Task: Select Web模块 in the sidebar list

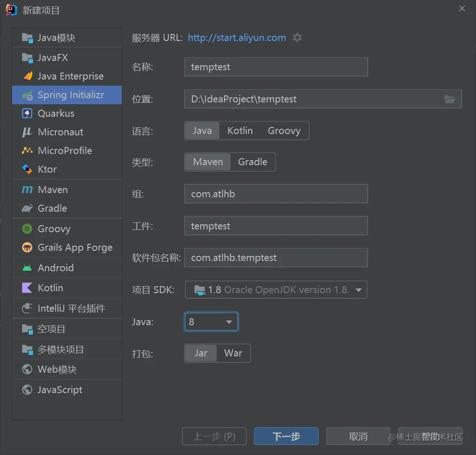Action: pos(67,369)
